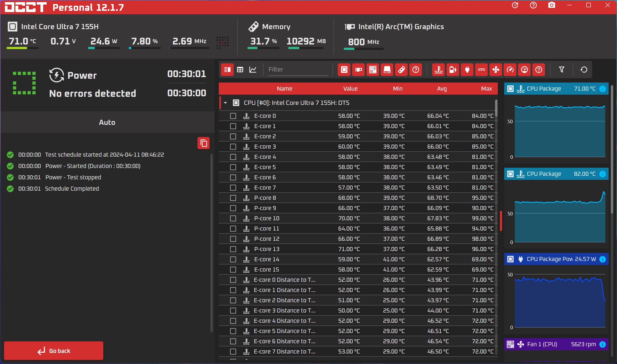The width and height of the screenshot is (617, 364).
Task: Click 'Schedule Completed' log entry
Action: [x=72, y=189]
